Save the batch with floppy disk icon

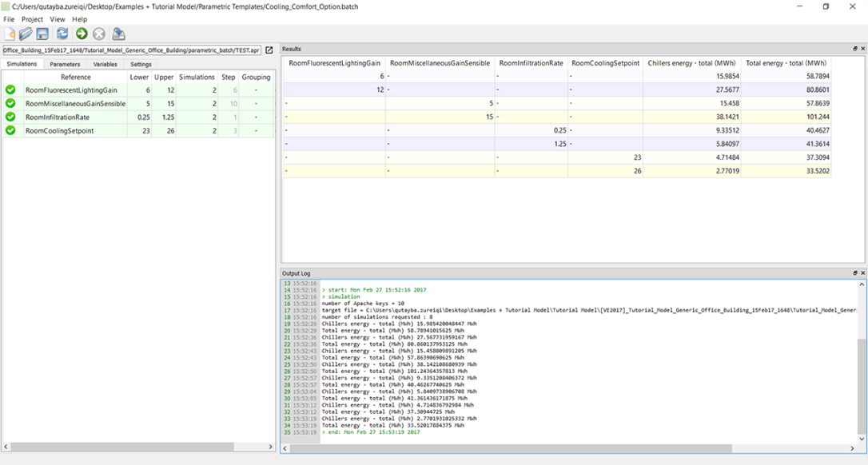click(x=42, y=34)
